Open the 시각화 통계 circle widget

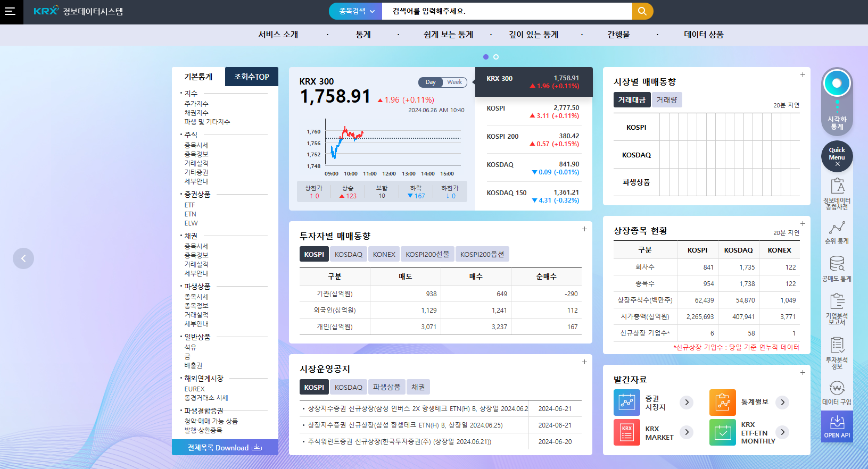(x=837, y=83)
